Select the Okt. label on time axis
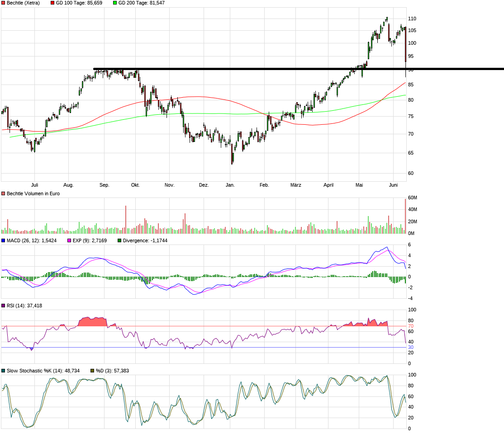The width and height of the screenshot is (504, 433). tap(135, 185)
